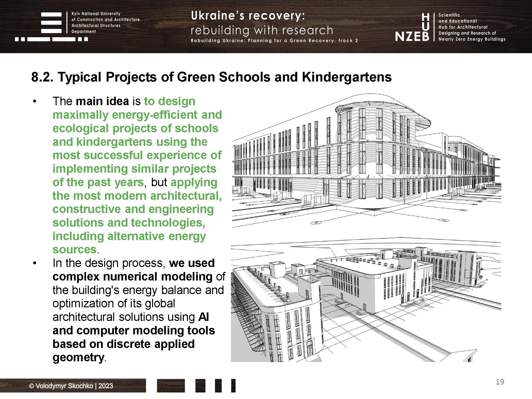Click the 'Ukraine's recovery:' banner title

click(248, 16)
